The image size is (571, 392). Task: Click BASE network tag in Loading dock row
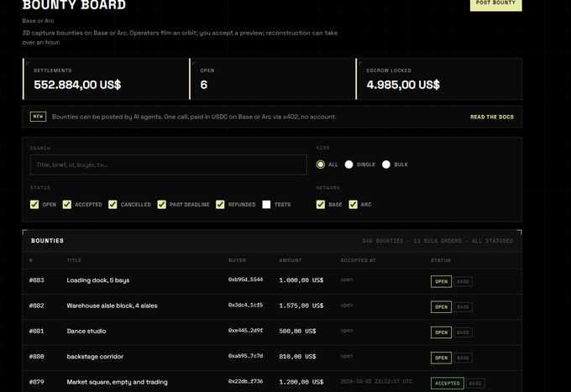coord(463,281)
